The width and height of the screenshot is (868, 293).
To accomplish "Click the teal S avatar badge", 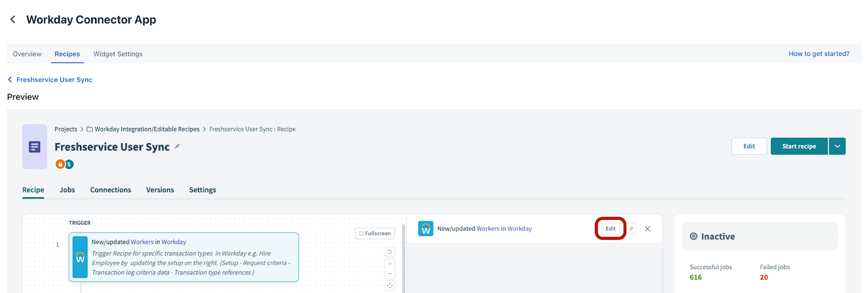I will [69, 164].
